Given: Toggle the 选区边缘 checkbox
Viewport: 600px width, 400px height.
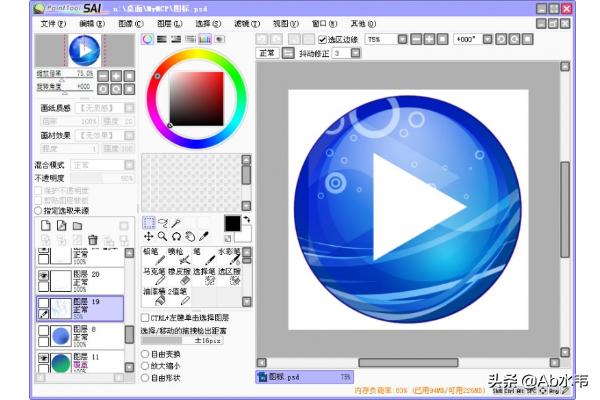Looking at the screenshot, I should pos(323,39).
